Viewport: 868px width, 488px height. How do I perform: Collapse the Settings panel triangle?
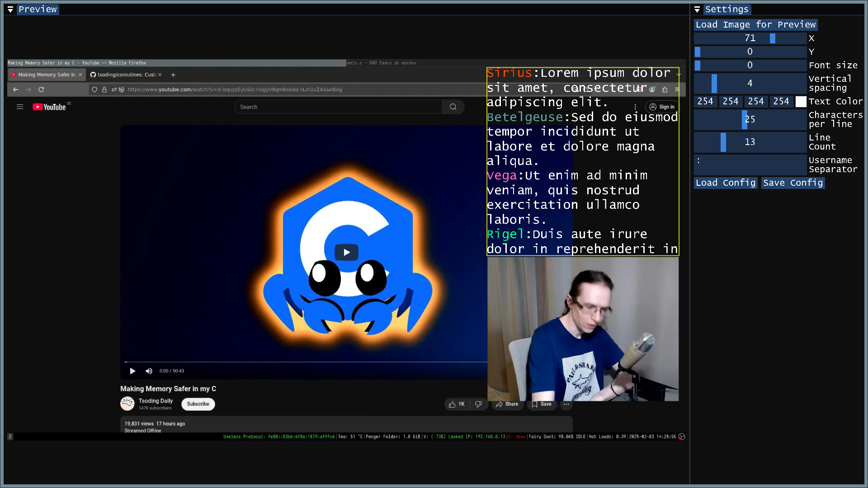(697, 9)
